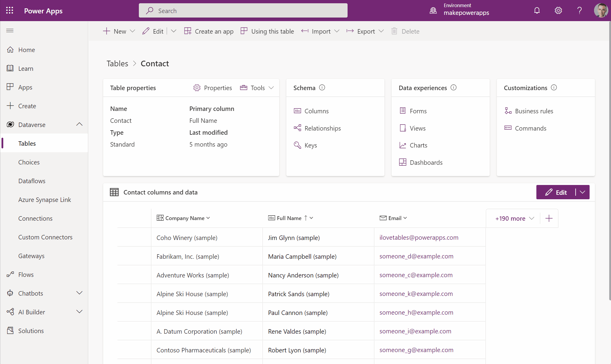611x364 pixels.
Task: Click the Data experiences info icon
Action: 453,87
